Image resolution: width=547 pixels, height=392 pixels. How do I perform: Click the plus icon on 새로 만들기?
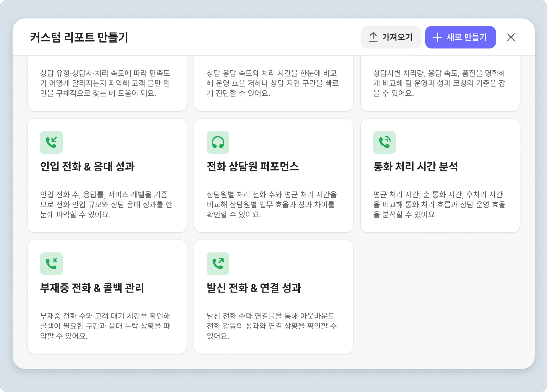[437, 37]
